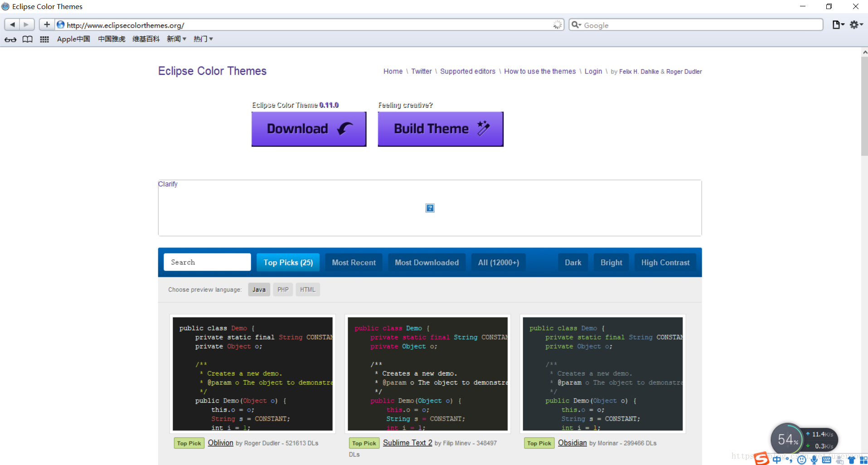The width and height of the screenshot is (868, 465).
Task: Switch to the Most Recent tab
Action: [354, 262]
